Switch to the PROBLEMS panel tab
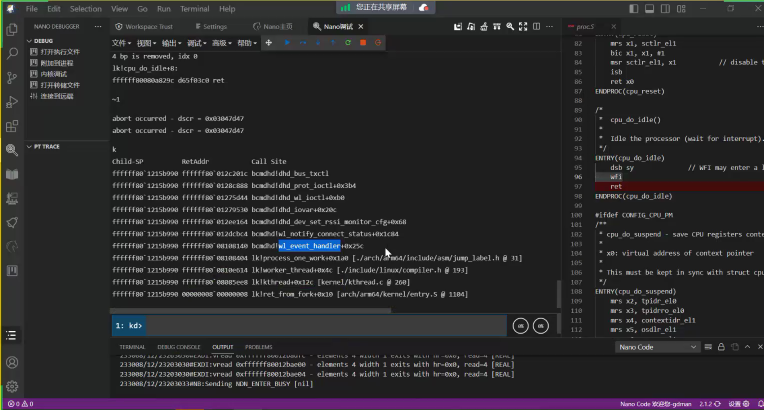 click(259, 347)
